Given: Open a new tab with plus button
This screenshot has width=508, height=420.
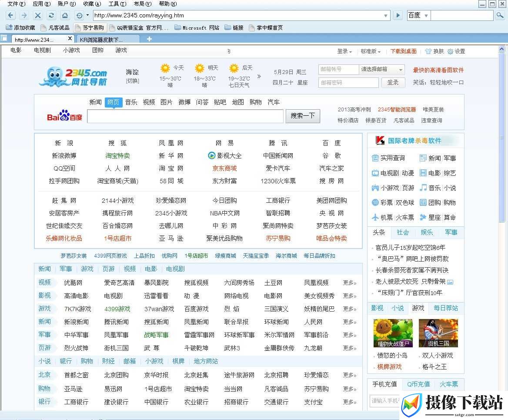Looking at the screenshot, I should pyautogui.click(x=149, y=39).
